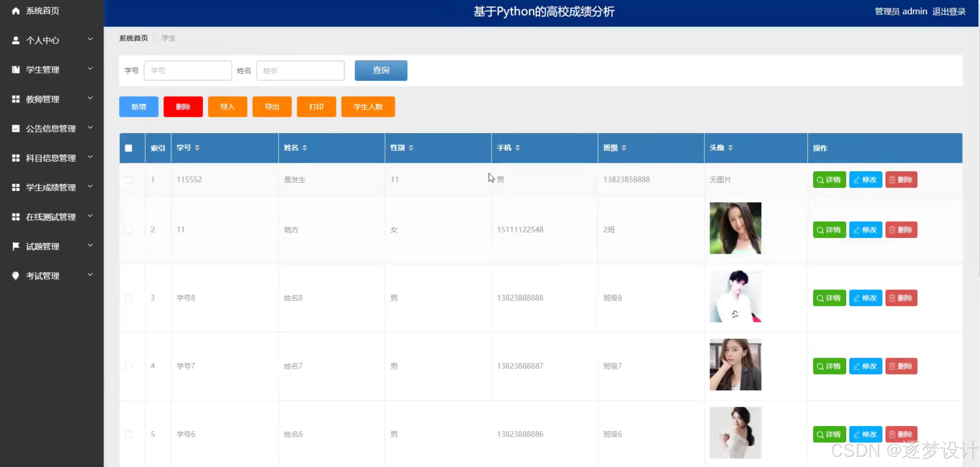Image resolution: width=980 pixels, height=467 pixels.
Task: Toggle the select-all checkbox in table header
Action: pos(128,148)
